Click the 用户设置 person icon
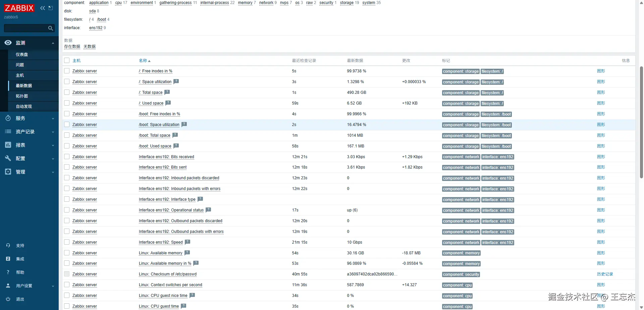 8,286
